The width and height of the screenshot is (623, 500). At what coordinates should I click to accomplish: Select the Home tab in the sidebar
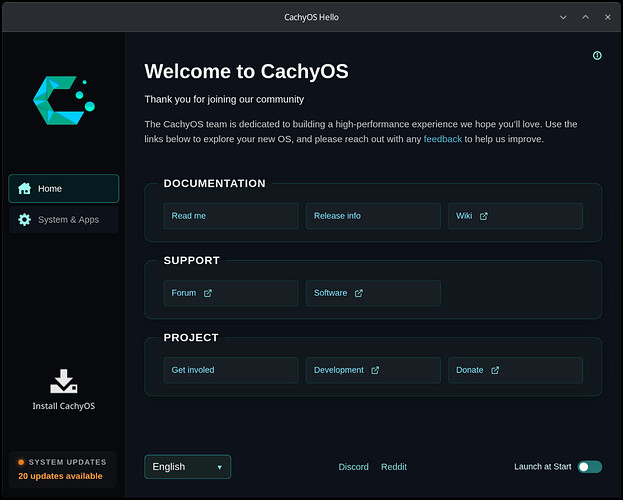(x=64, y=188)
